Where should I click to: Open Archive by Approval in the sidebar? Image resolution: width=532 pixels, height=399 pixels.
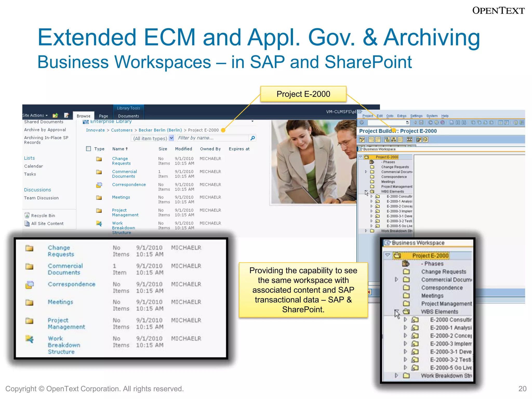tap(45, 130)
